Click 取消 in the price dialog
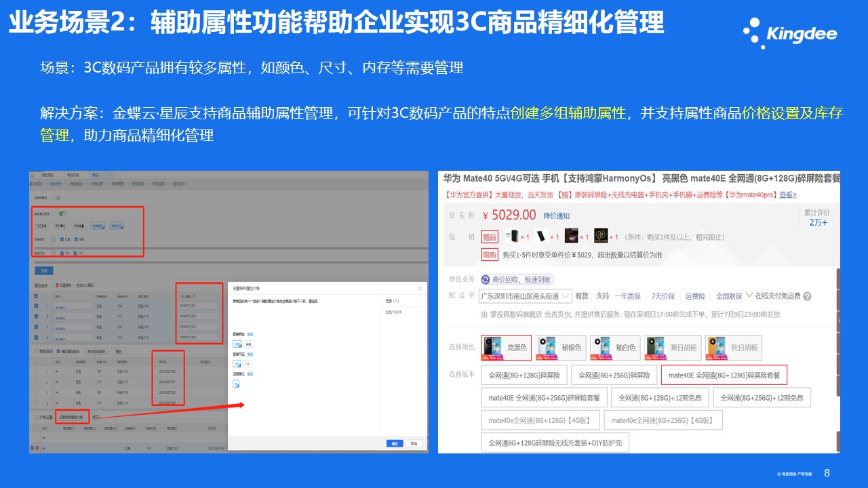This screenshot has width=868, height=488. click(414, 443)
